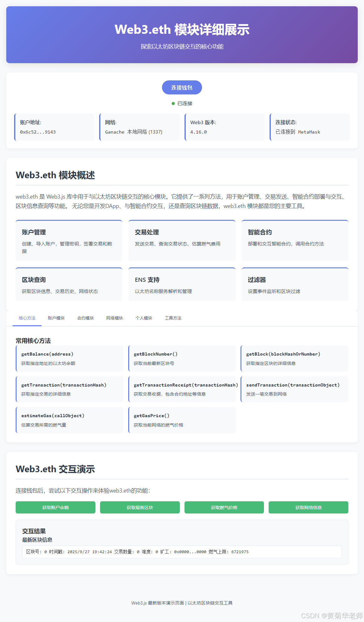Viewport: 364px width, 622px height.
Task: Click the getBalance(address) method card
Action: point(69,358)
